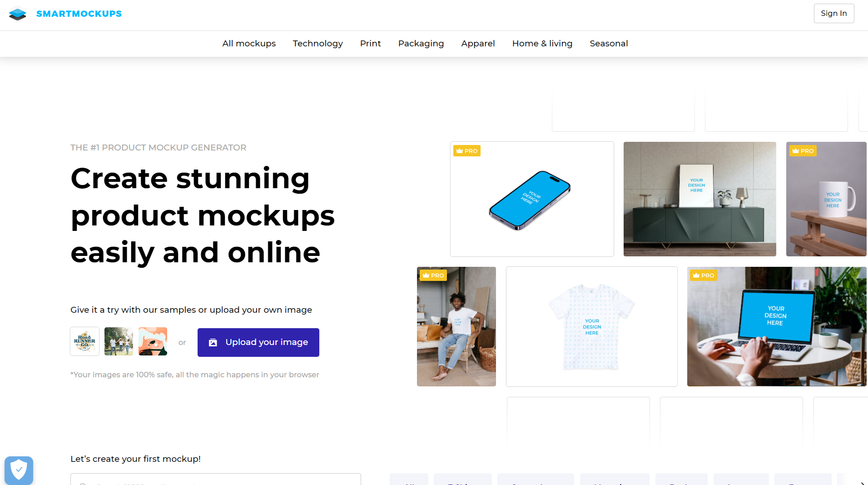The width and height of the screenshot is (868, 485).
Task: Select the Road Runner Go sample image
Action: tap(85, 341)
